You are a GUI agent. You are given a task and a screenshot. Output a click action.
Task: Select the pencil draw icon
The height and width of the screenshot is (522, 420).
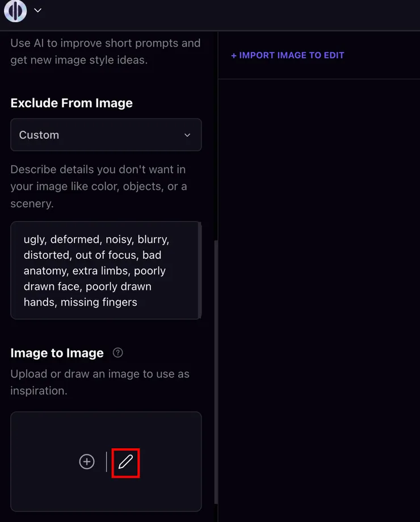pos(125,462)
